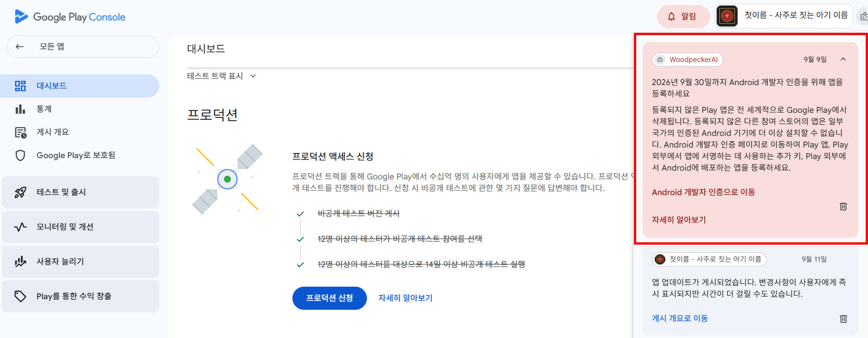Open Google Play로 보호됨 page
The height and width of the screenshot is (338, 868).
click(x=80, y=155)
